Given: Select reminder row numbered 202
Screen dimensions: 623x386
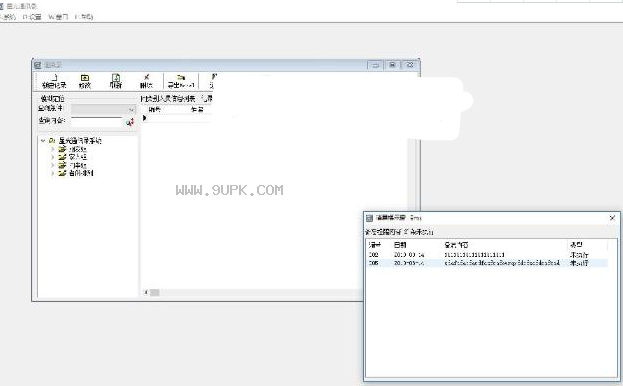Looking at the screenshot, I should pyautogui.click(x=488, y=255).
